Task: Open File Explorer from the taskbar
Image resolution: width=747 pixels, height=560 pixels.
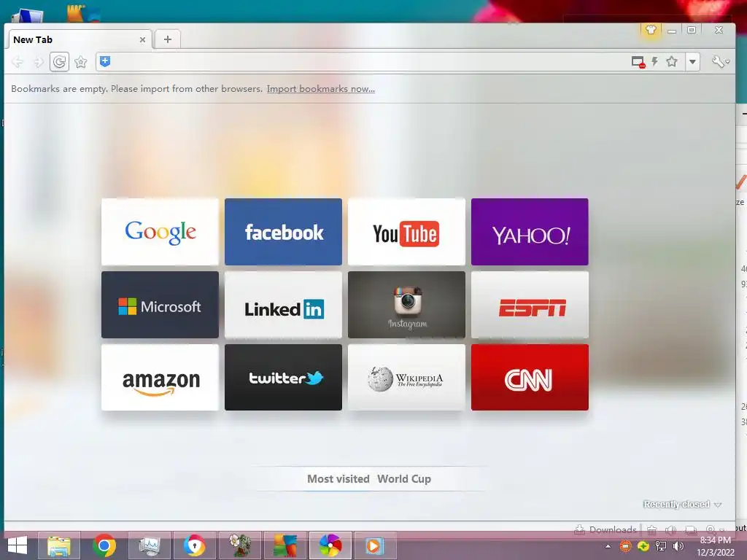Action: (x=59, y=545)
